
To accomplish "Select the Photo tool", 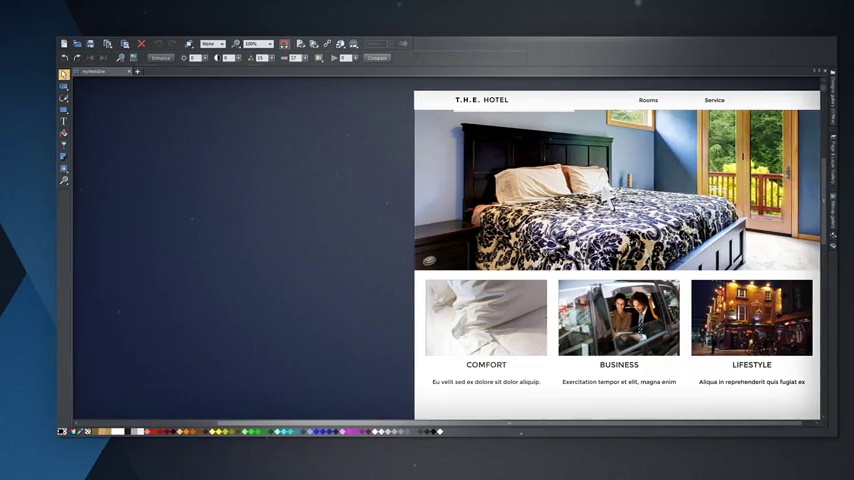I will point(64,87).
